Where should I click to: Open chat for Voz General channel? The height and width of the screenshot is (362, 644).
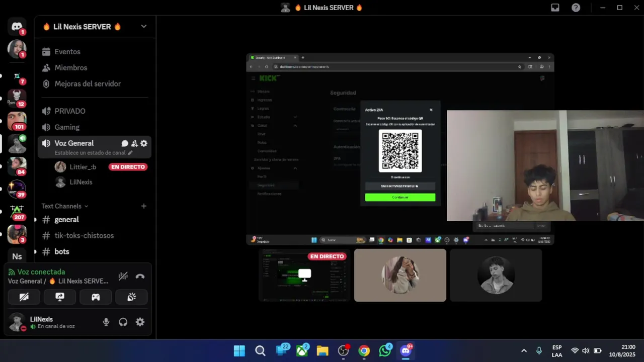pos(125,143)
